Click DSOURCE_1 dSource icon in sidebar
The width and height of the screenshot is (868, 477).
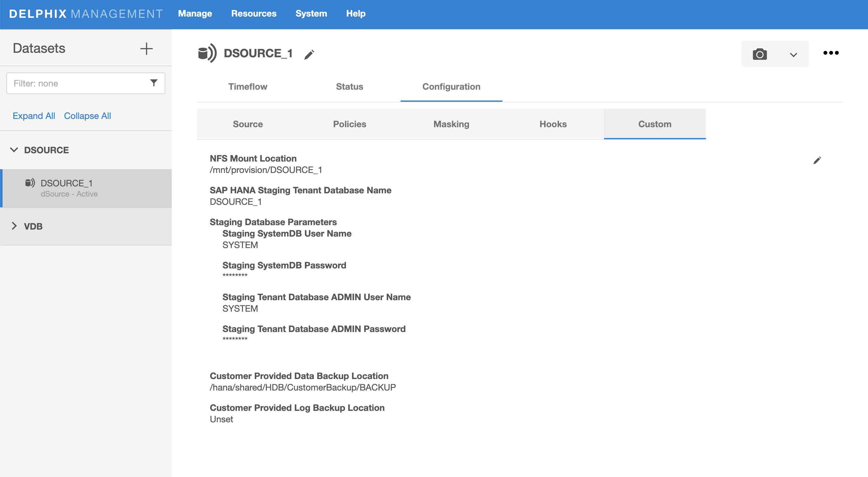(x=30, y=183)
